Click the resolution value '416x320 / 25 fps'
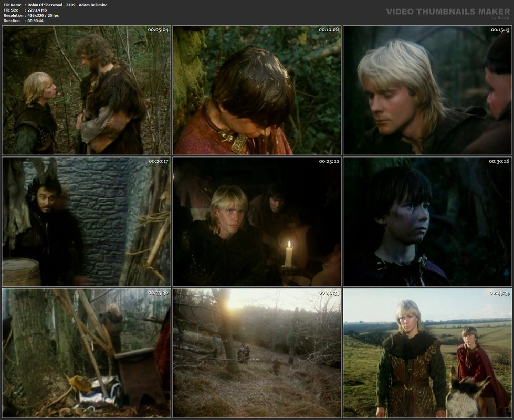This screenshot has height=420, width=514. pyautogui.click(x=43, y=15)
